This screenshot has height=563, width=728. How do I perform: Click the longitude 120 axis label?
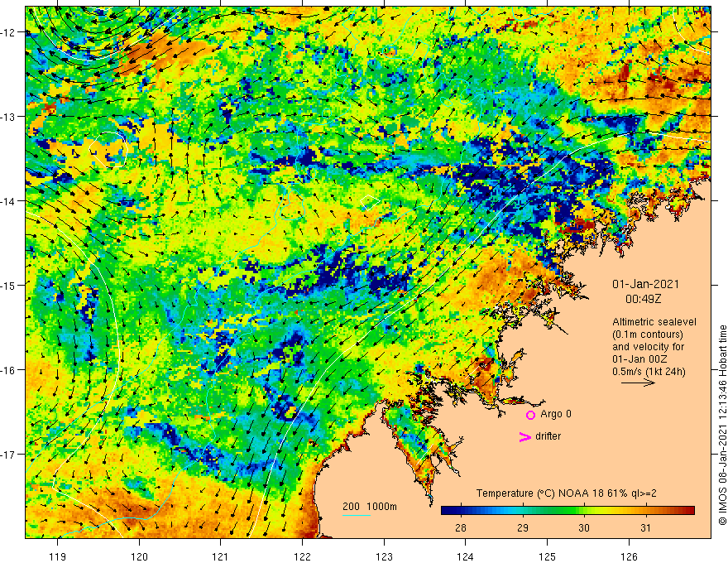tap(139, 556)
